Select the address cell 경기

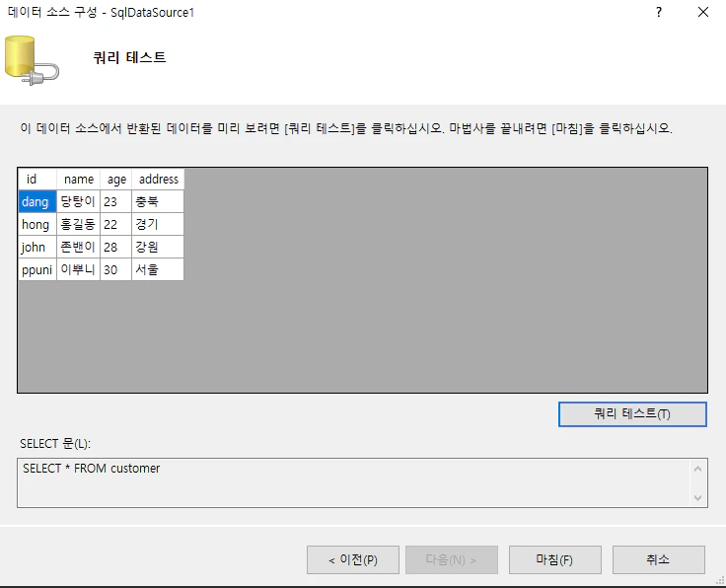coord(158,224)
